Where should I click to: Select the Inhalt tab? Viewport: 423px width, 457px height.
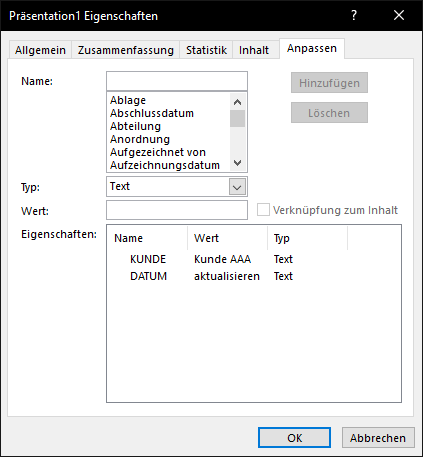254,50
